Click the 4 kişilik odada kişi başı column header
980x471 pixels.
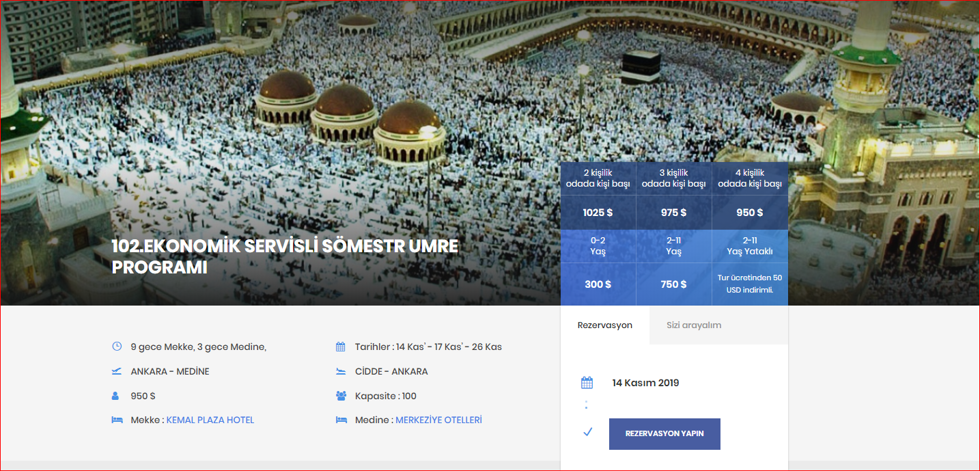pyautogui.click(x=749, y=178)
